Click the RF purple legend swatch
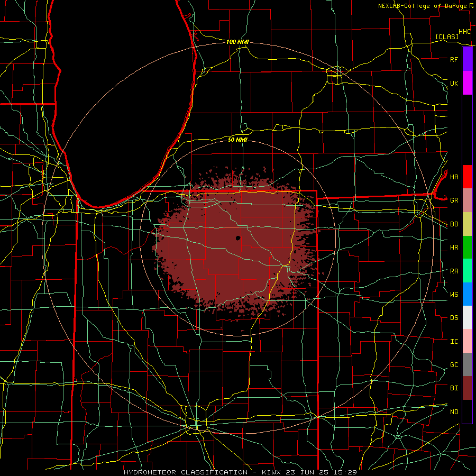 467,59
